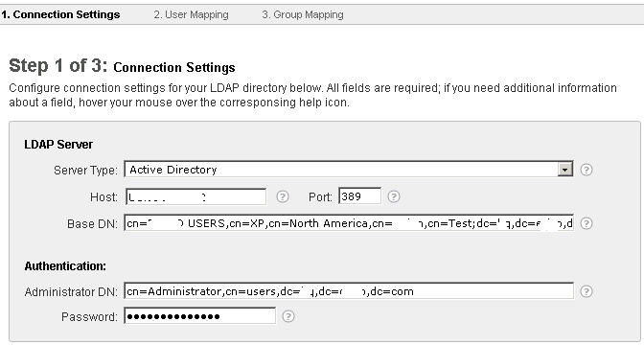Click the help icon beside Server Type
This screenshot has width=644, height=345.
(586, 170)
